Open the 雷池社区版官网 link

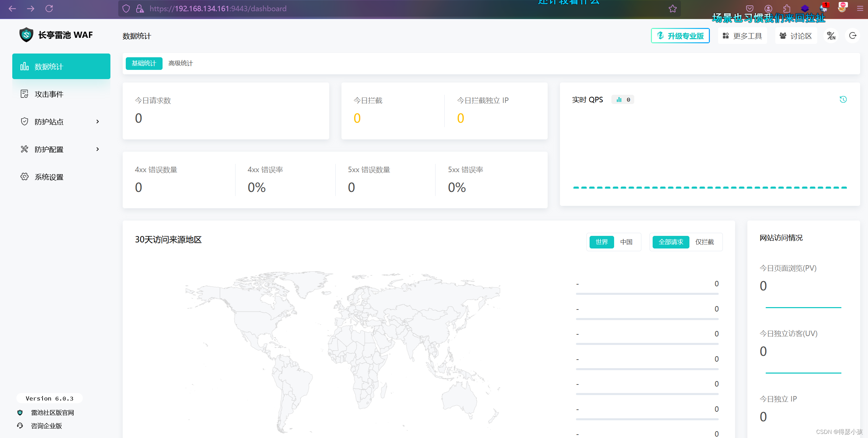point(52,413)
